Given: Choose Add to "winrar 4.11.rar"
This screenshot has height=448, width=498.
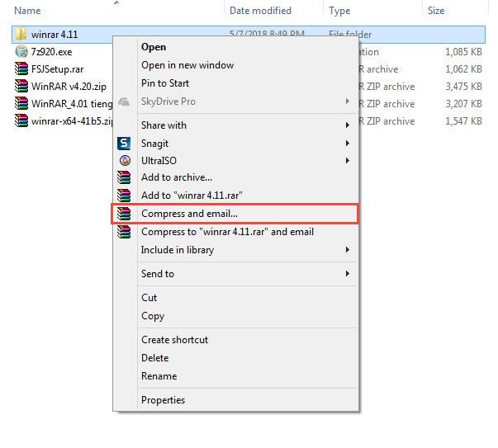Looking at the screenshot, I should pos(235,196).
